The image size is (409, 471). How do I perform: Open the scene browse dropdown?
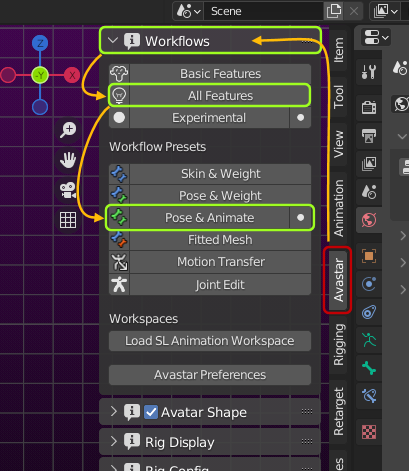(188, 11)
